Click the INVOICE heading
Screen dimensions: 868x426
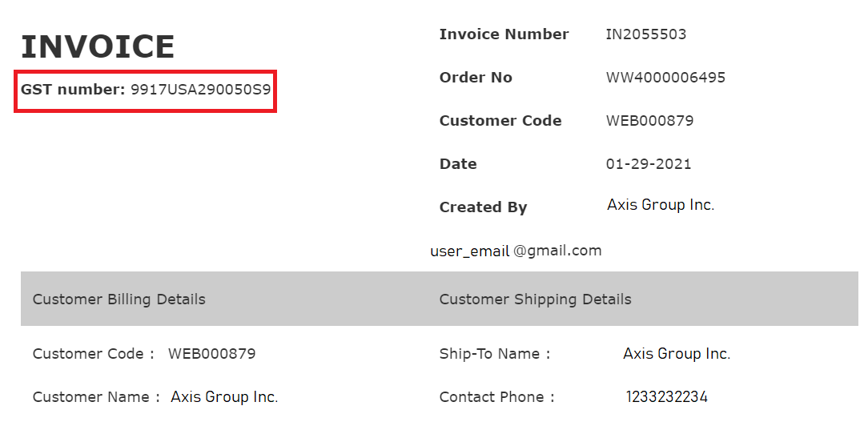[x=98, y=47]
